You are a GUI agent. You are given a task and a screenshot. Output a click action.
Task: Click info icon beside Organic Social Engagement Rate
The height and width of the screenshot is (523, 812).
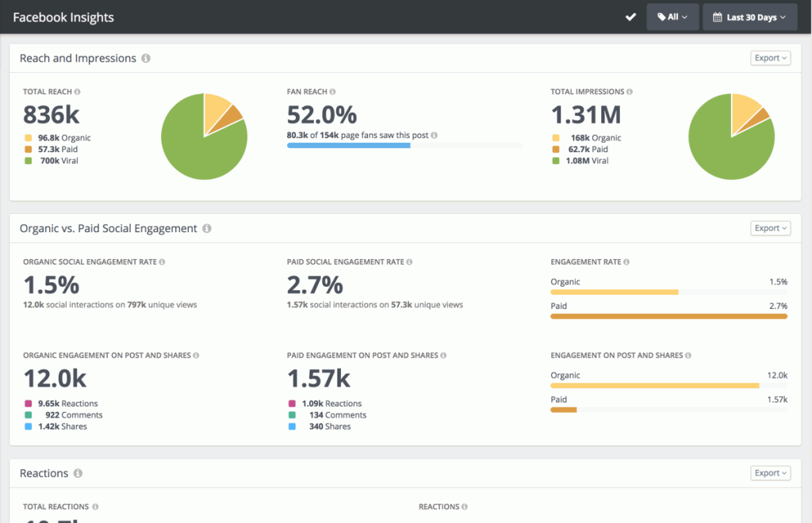coord(162,261)
